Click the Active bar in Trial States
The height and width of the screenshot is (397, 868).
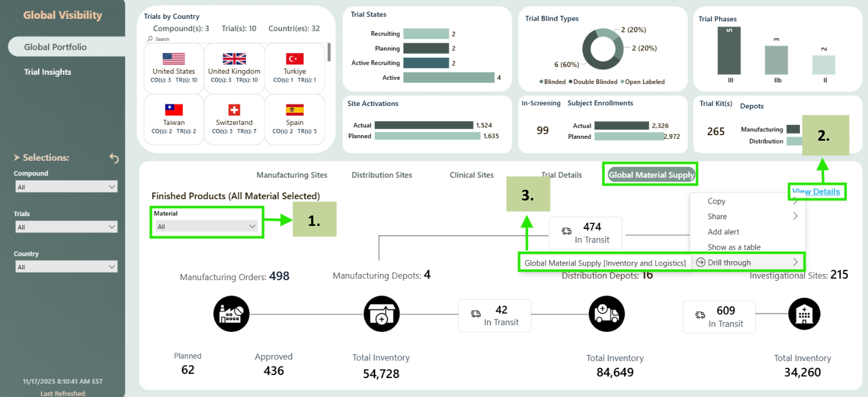(449, 78)
